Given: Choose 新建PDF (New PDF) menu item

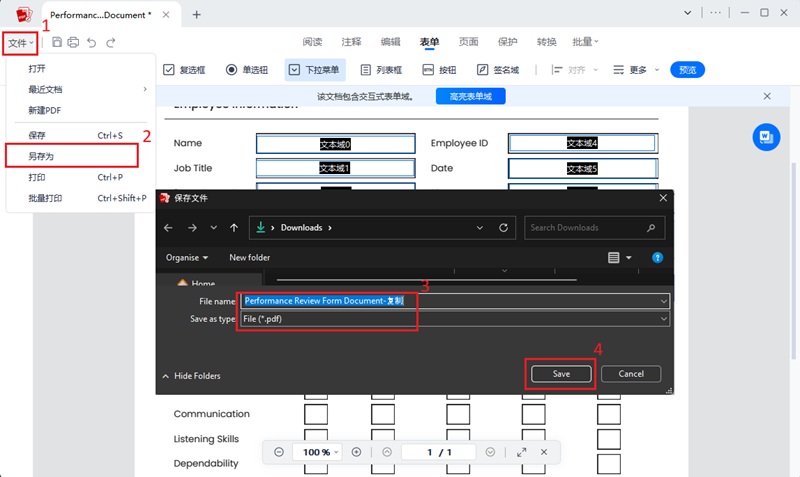Looking at the screenshot, I should [x=81, y=110].
